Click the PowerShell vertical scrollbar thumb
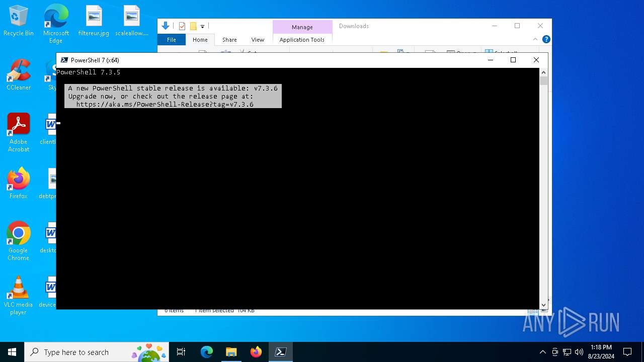The image size is (644, 362). tap(543, 81)
